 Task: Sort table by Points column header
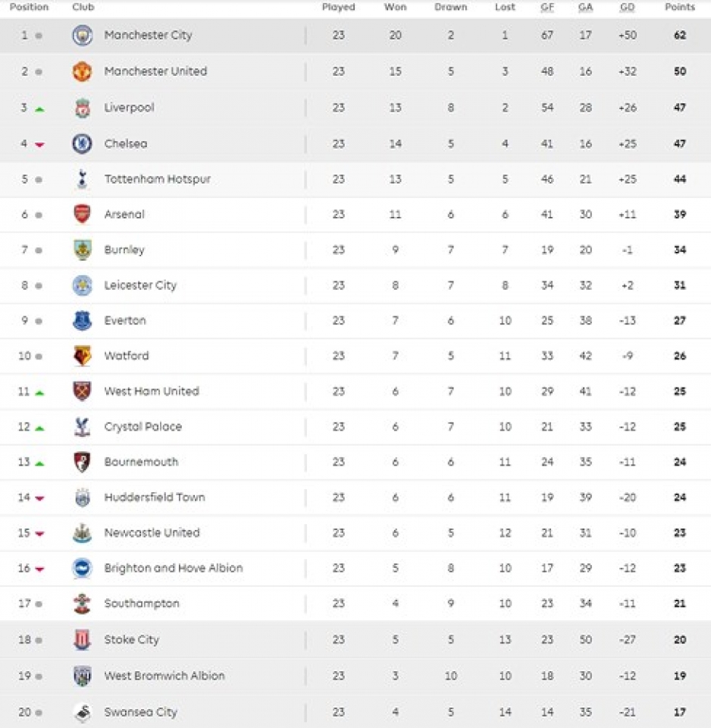(679, 7)
